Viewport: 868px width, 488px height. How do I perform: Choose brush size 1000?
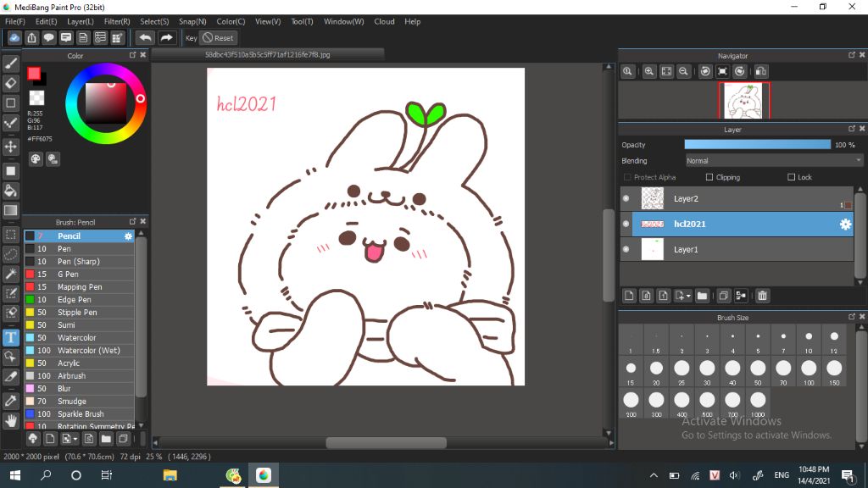758,404
